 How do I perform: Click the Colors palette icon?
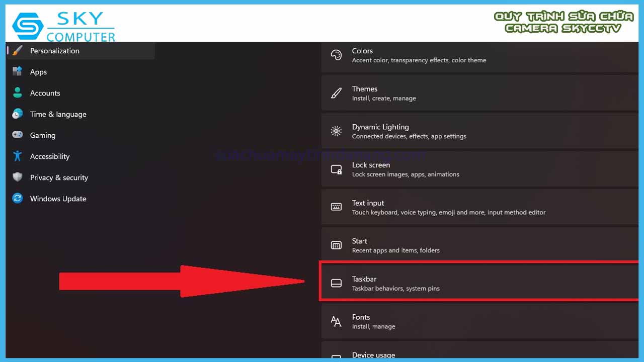[x=336, y=55]
